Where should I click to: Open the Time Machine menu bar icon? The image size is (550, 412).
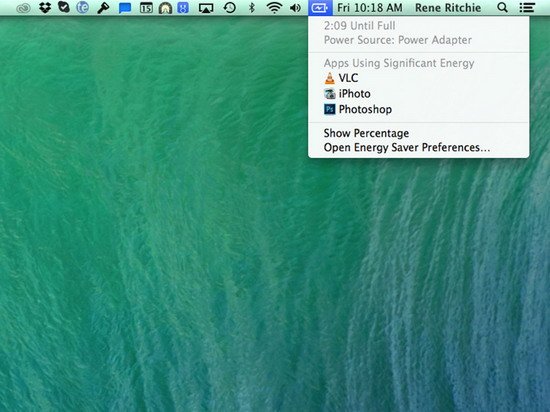click(x=230, y=8)
